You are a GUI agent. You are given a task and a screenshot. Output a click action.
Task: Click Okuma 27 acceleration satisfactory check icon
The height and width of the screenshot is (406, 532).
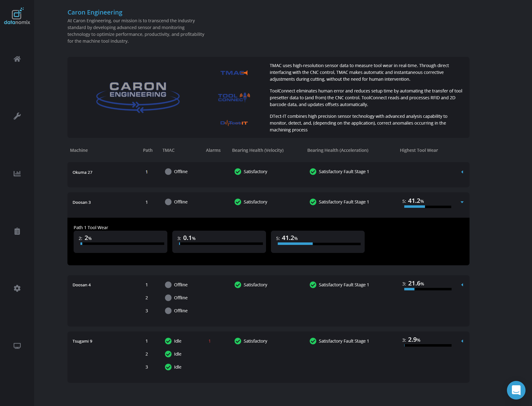[313, 172]
